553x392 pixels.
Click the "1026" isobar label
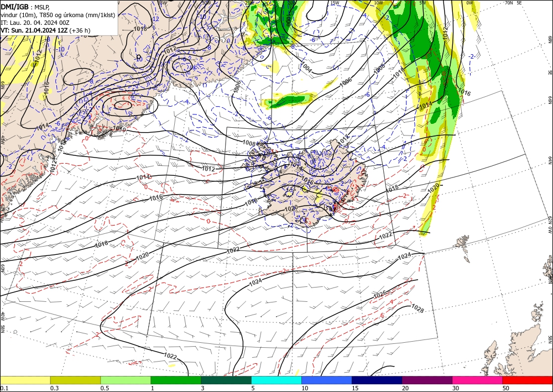pos(380,294)
